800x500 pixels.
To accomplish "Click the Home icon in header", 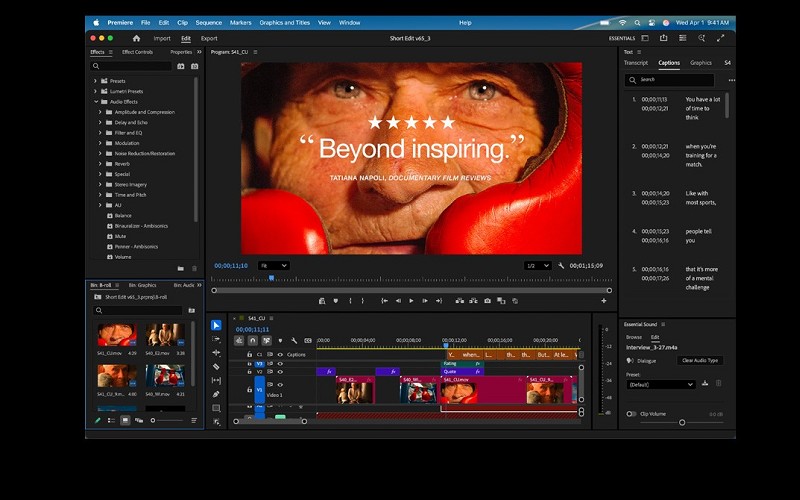I will [x=136, y=38].
